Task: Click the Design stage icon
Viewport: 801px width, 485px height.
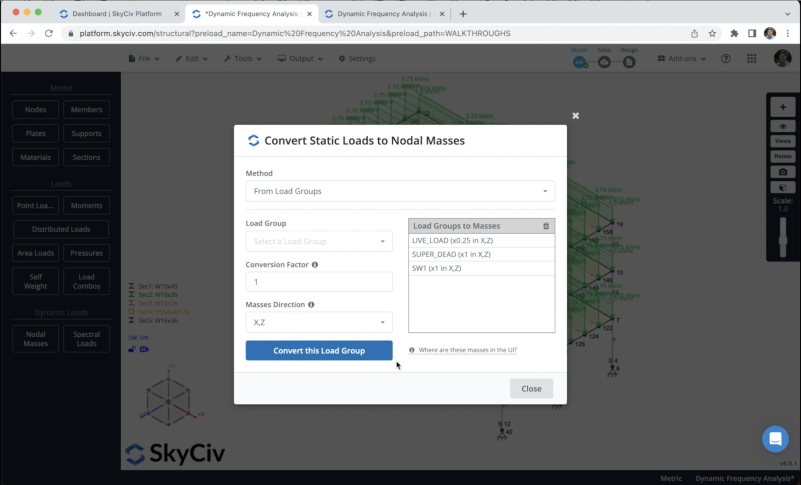Action: coord(629,62)
